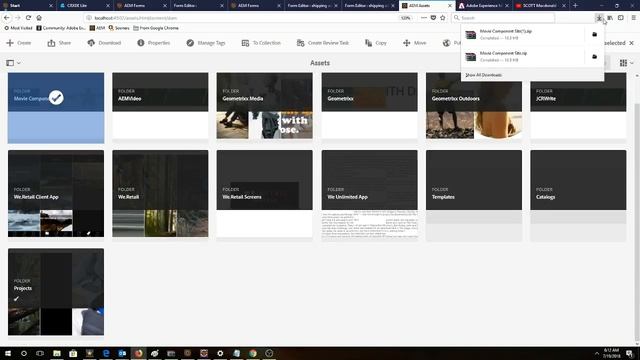Screen dimensions: 640x360
Task: Open folder for first Movie Component zip download
Action: [594, 34]
